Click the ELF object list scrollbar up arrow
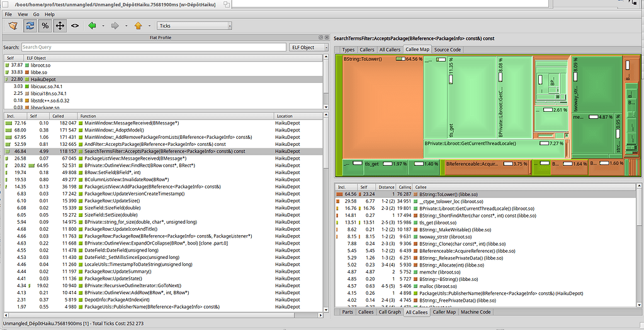 pyautogui.click(x=326, y=57)
